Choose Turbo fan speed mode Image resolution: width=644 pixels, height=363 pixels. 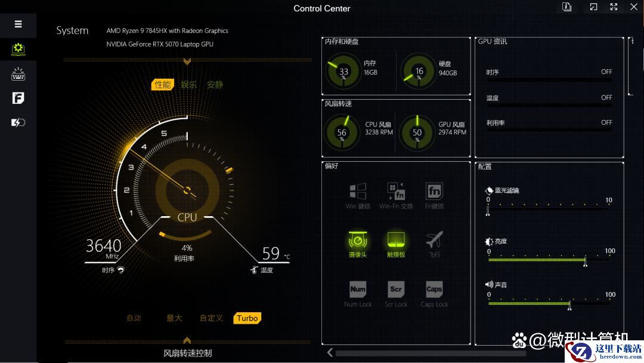coord(247,318)
